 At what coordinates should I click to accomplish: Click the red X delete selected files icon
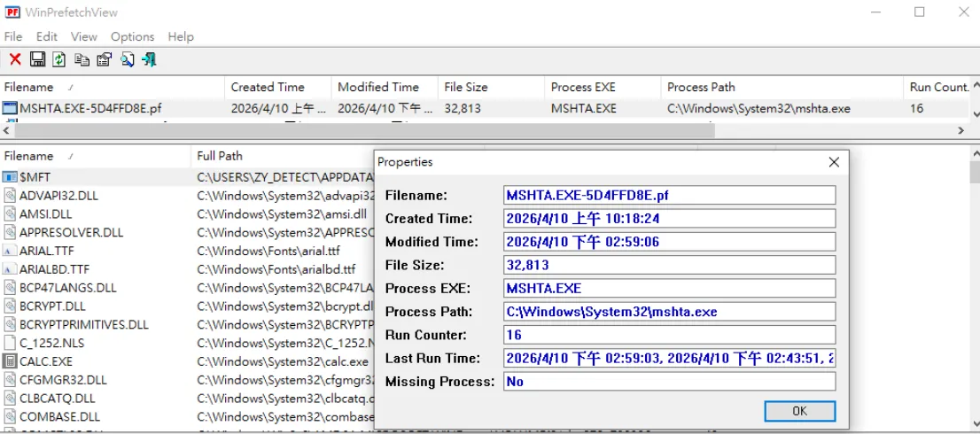15,59
